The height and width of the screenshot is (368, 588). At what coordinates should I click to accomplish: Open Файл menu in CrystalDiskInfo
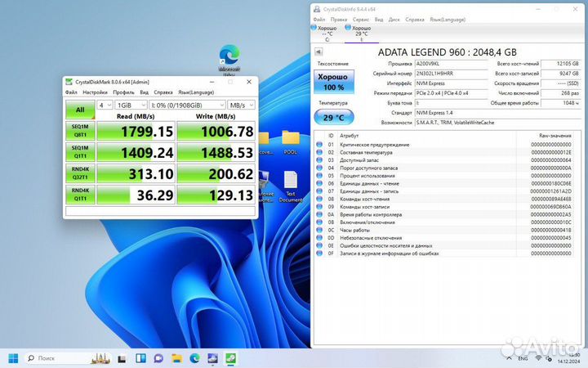point(319,20)
